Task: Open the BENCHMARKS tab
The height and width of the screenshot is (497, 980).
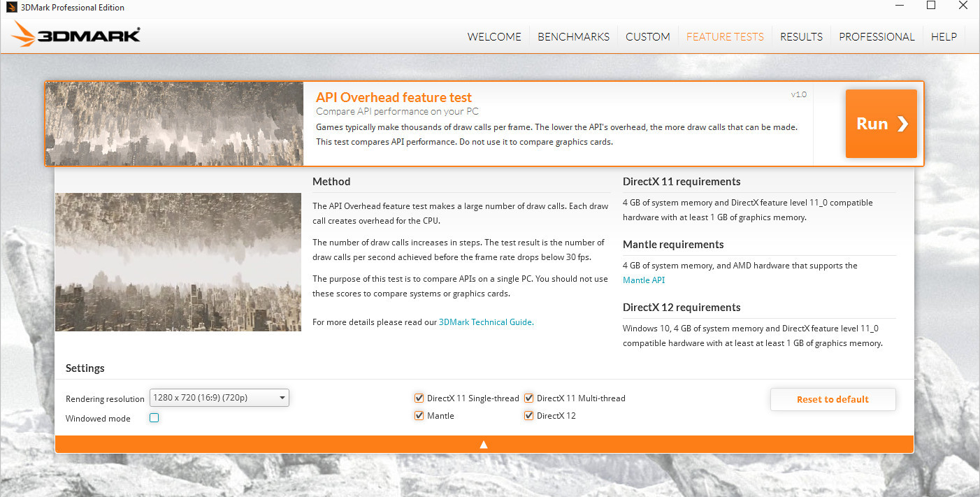Action: click(573, 37)
